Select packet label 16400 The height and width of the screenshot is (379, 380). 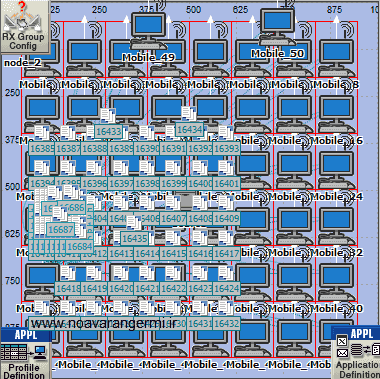[x=199, y=183]
